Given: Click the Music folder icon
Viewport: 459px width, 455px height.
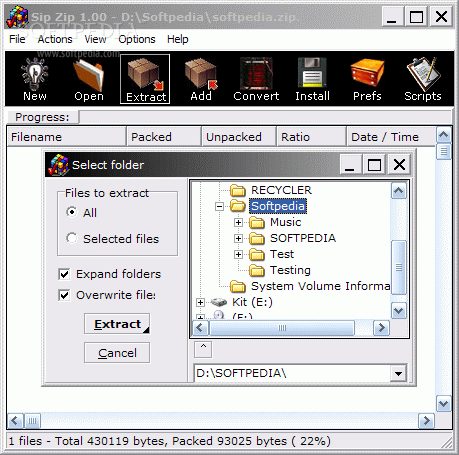Looking at the screenshot, I should 257,222.
